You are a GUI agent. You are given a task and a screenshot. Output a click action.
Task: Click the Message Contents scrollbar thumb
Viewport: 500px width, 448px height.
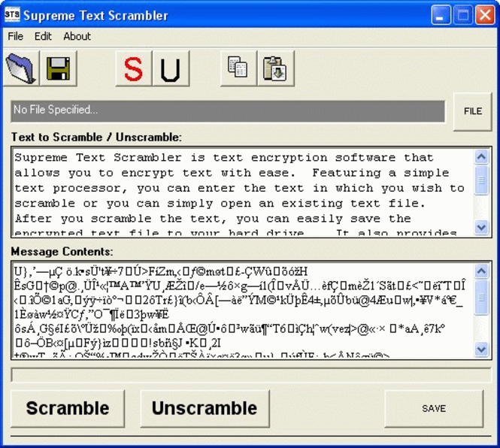click(x=481, y=297)
